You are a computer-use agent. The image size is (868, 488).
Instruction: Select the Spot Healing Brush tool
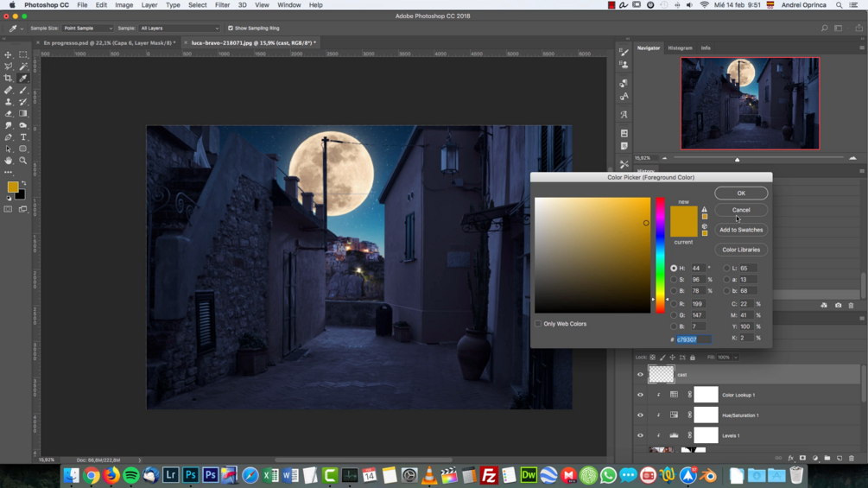(x=9, y=90)
